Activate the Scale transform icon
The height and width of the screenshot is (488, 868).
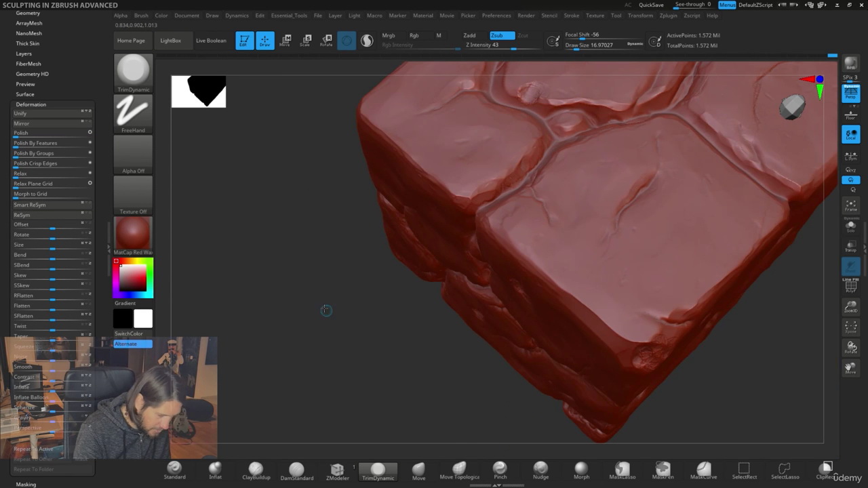tap(306, 41)
